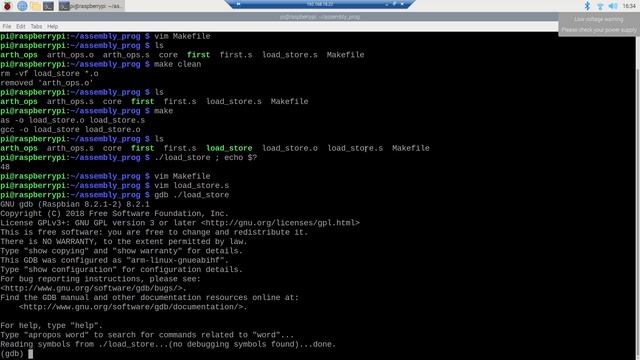
Task: Click 'arth_ops.o' in first ls output
Action: tap(70, 55)
